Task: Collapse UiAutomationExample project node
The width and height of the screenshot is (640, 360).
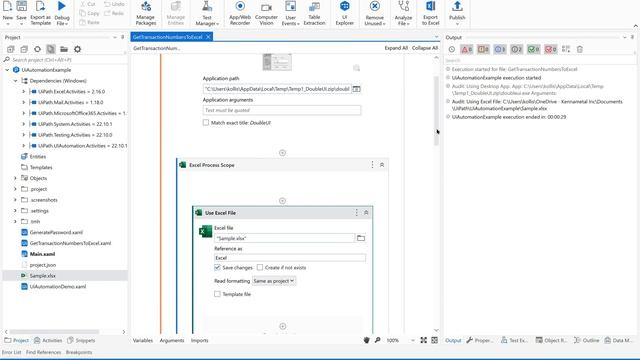Action: tap(7, 70)
